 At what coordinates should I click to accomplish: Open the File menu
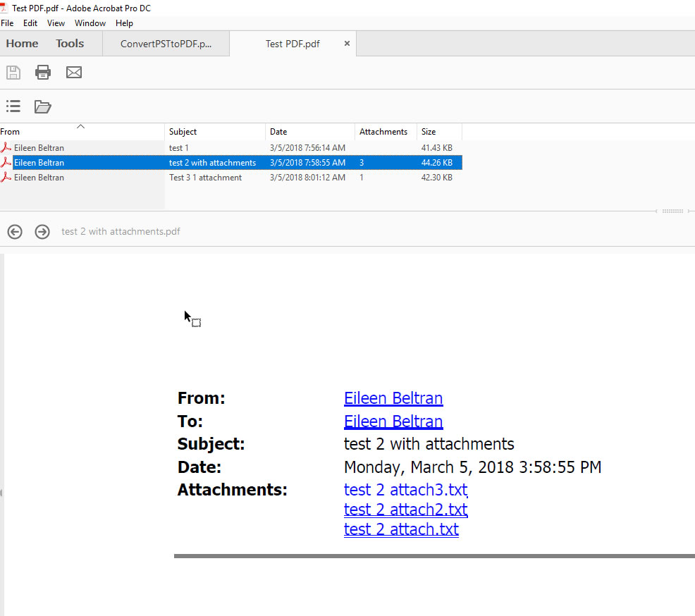click(x=7, y=23)
